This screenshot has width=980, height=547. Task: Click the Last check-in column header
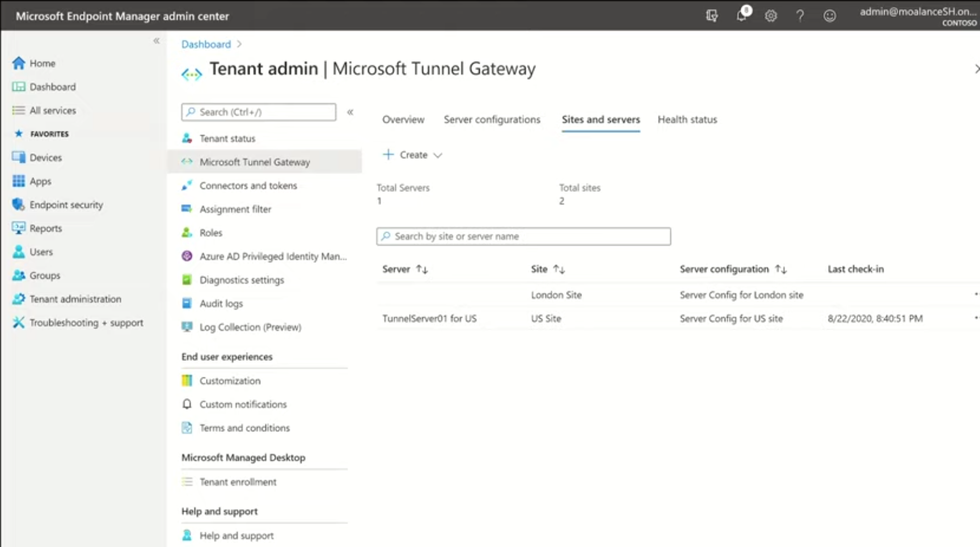click(856, 269)
